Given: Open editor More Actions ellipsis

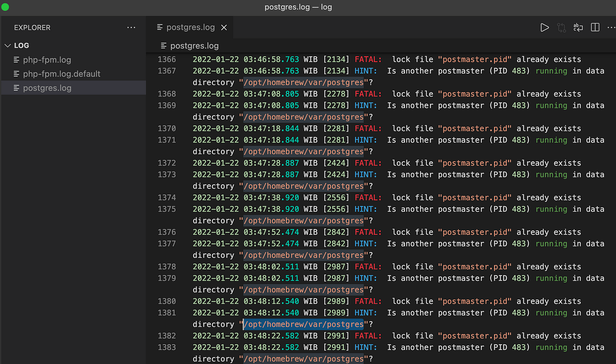Looking at the screenshot, I should point(611,28).
